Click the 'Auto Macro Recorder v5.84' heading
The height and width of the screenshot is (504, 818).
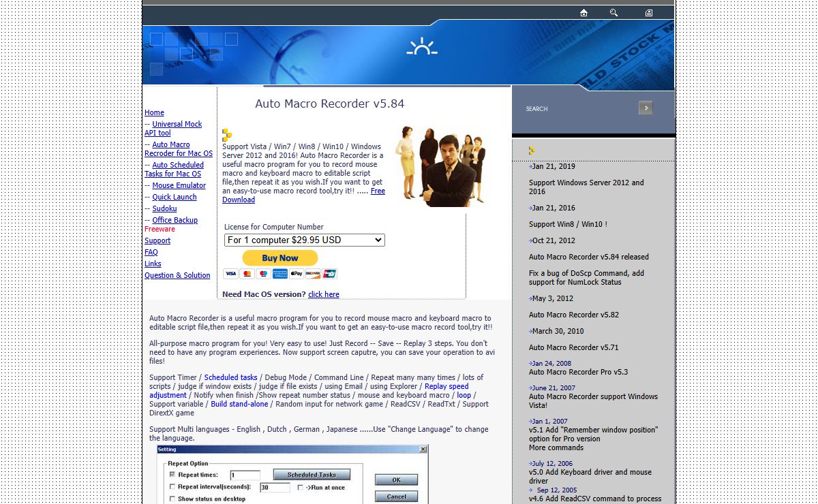[329, 104]
